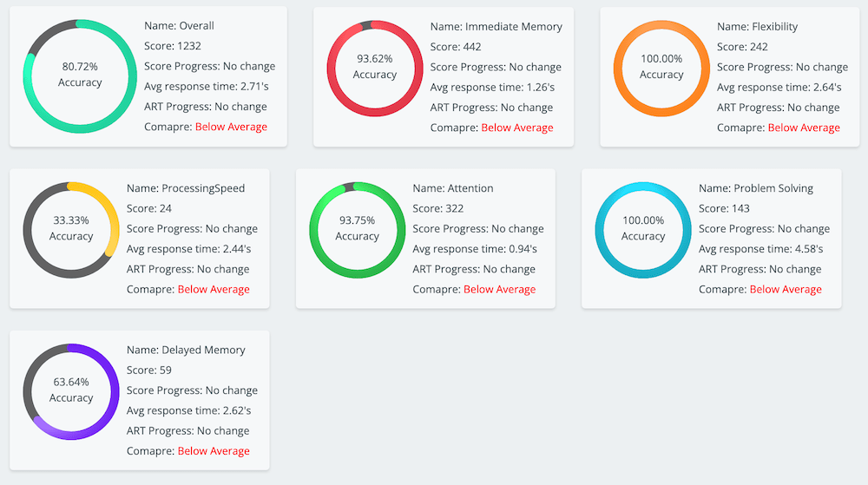Click Below Average in Delayed Memory card
This screenshot has height=485, width=868.
[214, 451]
